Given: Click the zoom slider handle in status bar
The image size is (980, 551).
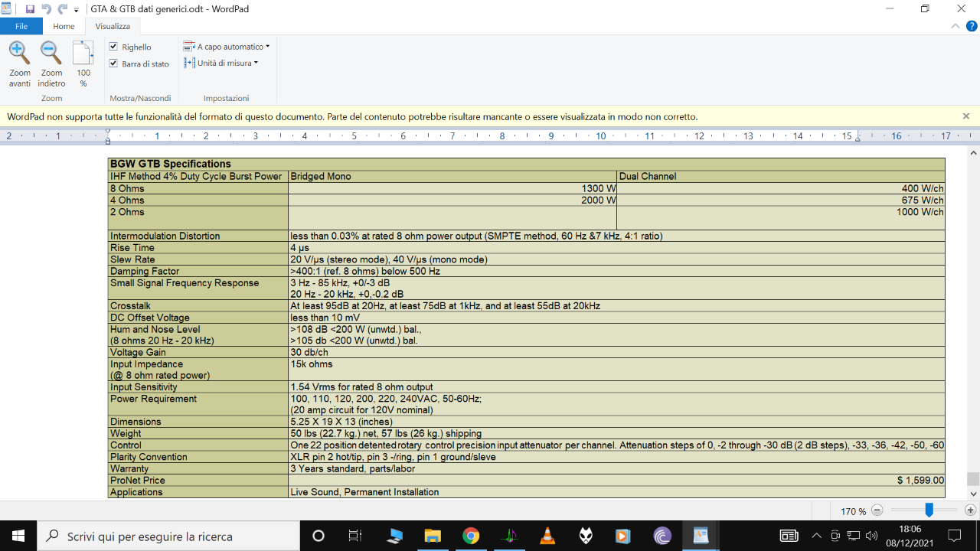Looking at the screenshot, I should pyautogui.click(x=929, y=510).
